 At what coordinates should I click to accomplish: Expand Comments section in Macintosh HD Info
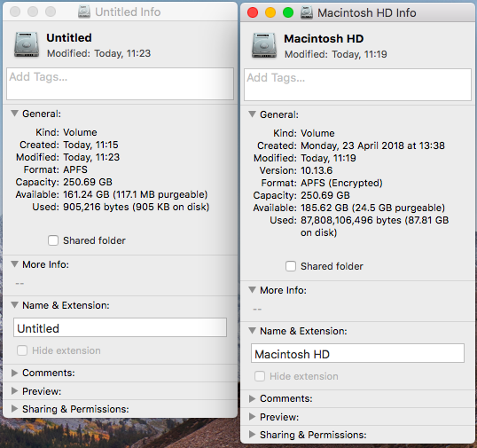[252, 398]
